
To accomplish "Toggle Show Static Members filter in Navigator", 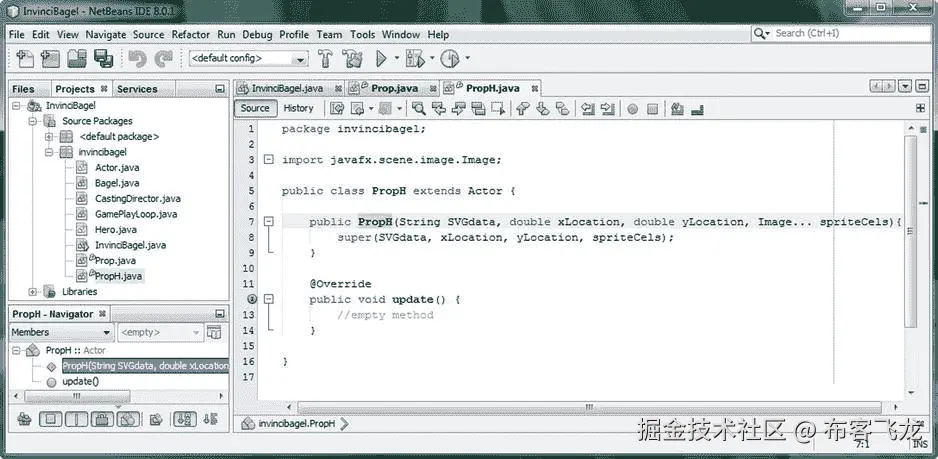I will pyautogui.click(x=77, y=420).
